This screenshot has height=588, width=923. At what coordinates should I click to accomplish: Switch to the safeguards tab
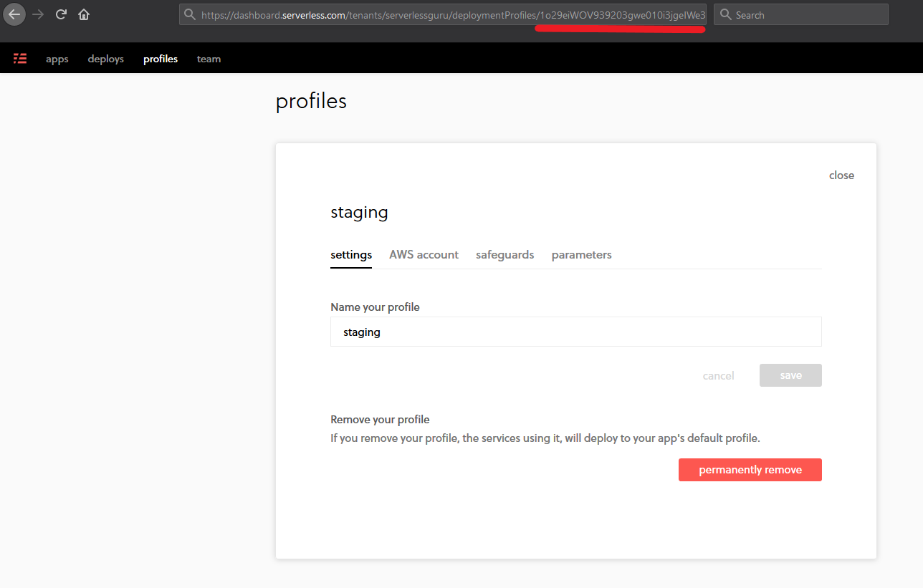[x=505, y=255]
